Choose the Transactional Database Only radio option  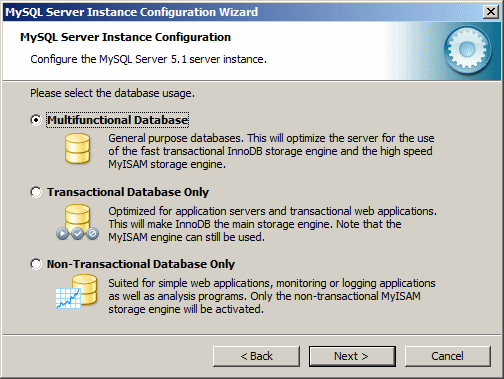(x=36, y=192)
